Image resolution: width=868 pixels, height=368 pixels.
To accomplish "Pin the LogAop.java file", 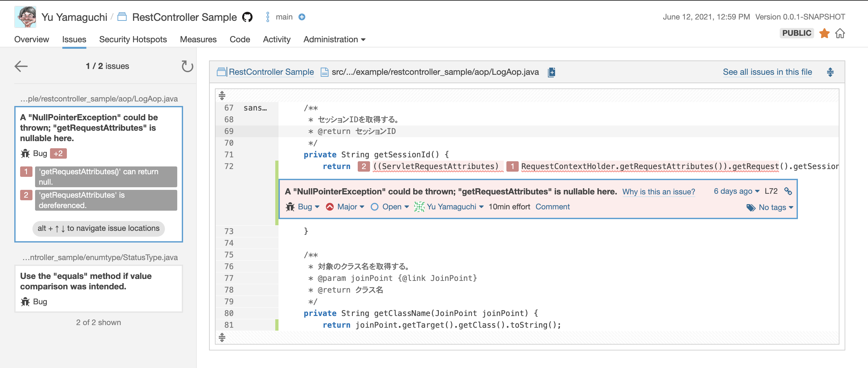I will tap(551, 72).
